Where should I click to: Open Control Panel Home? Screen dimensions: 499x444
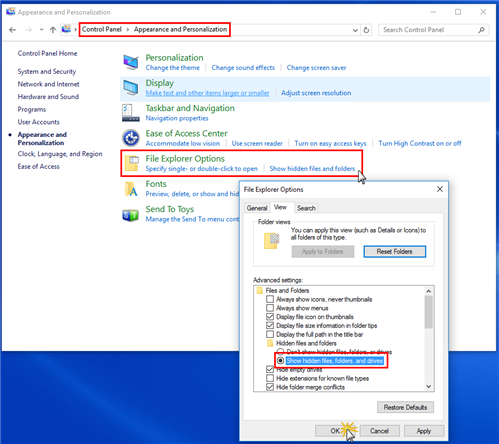[x=47, y=53]
